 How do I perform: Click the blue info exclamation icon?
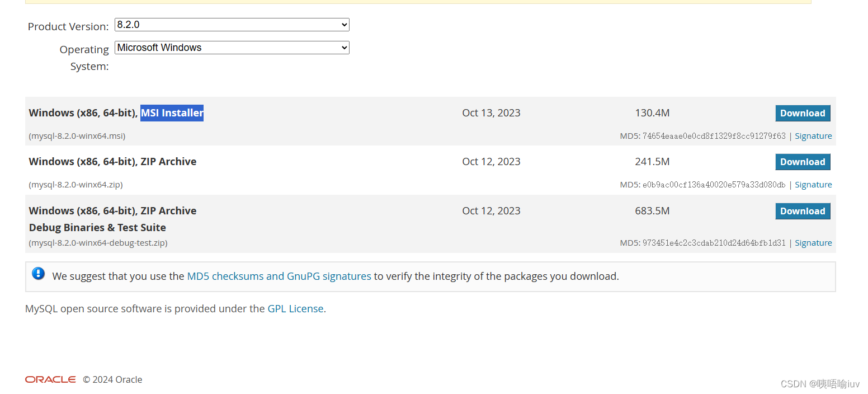point(39,274)
